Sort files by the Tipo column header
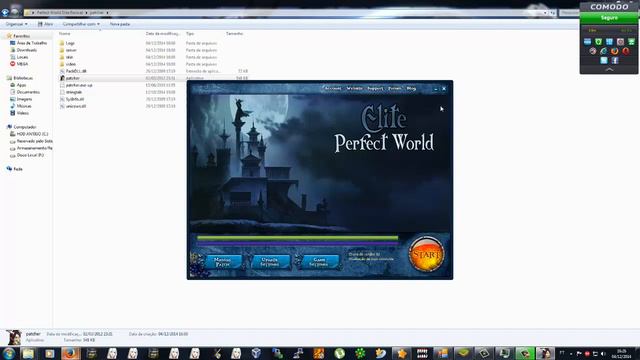 click(190, 33)
